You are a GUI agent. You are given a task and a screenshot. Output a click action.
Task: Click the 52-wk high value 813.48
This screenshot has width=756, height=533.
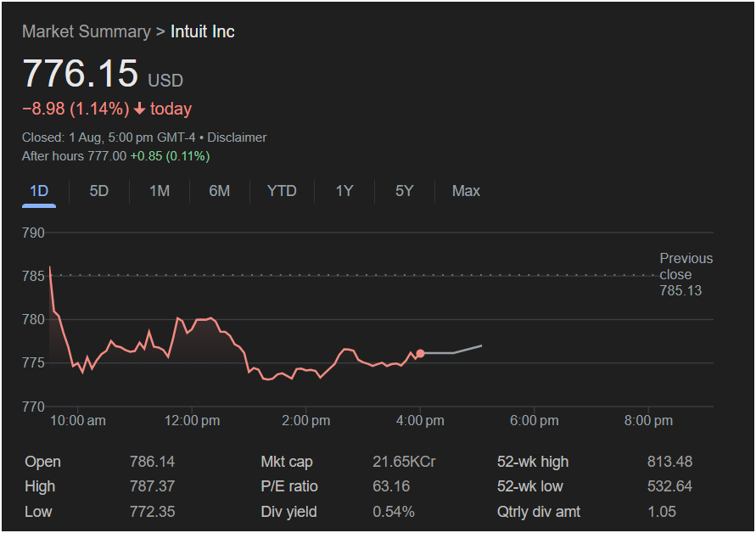click(x=669, y=462)
